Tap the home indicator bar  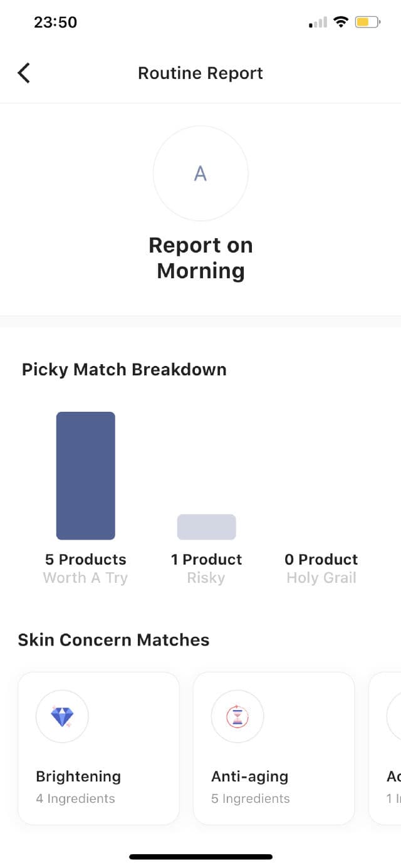[x=200, y=857]
